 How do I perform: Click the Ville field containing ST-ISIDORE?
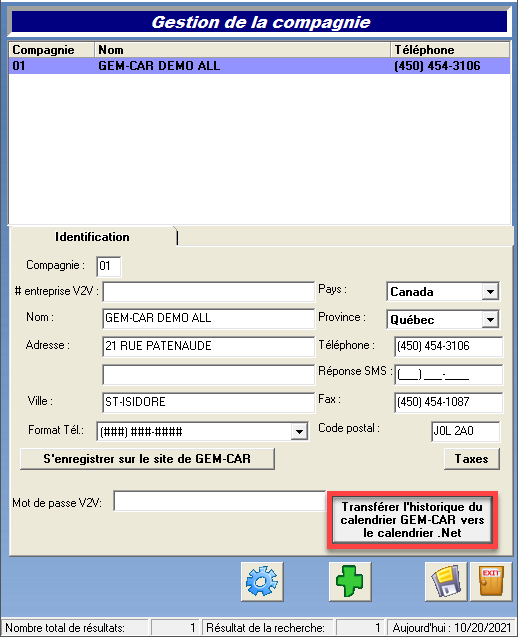click(x=209, y=402)
